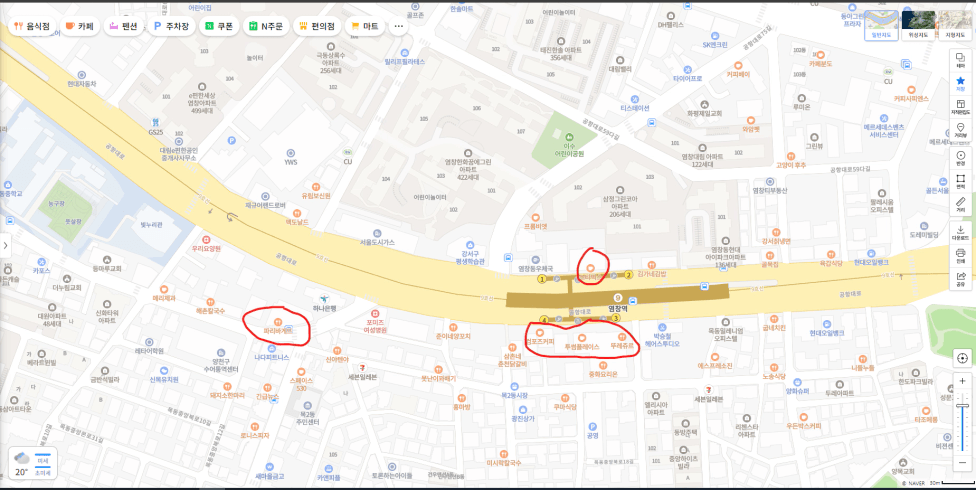Click the 다운로드 map download icon
This screenshot has height=490, width=976.
click(x=959, y=233)
